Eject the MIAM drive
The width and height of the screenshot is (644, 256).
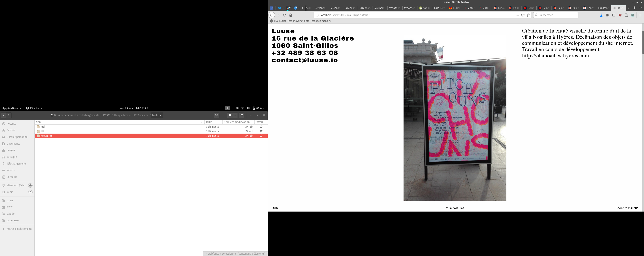tap(30, 192)
